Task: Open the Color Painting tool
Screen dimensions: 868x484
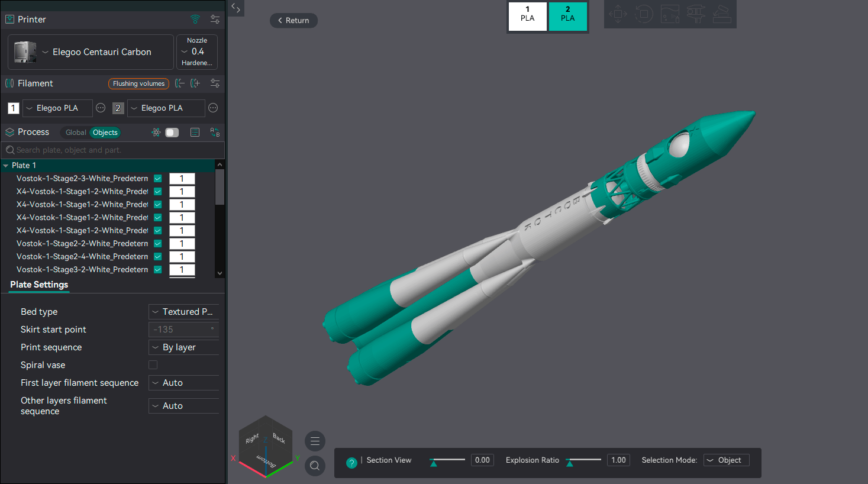Action: point(670,14)
